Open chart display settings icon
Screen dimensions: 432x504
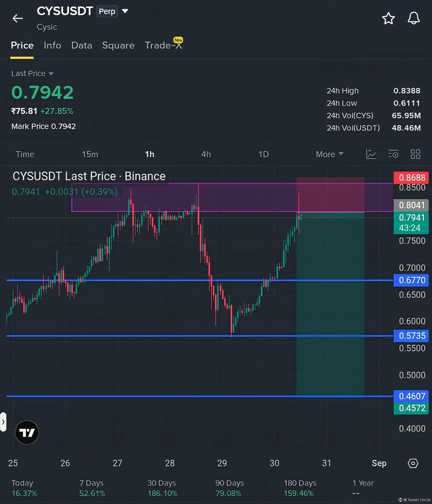[393, 154]
